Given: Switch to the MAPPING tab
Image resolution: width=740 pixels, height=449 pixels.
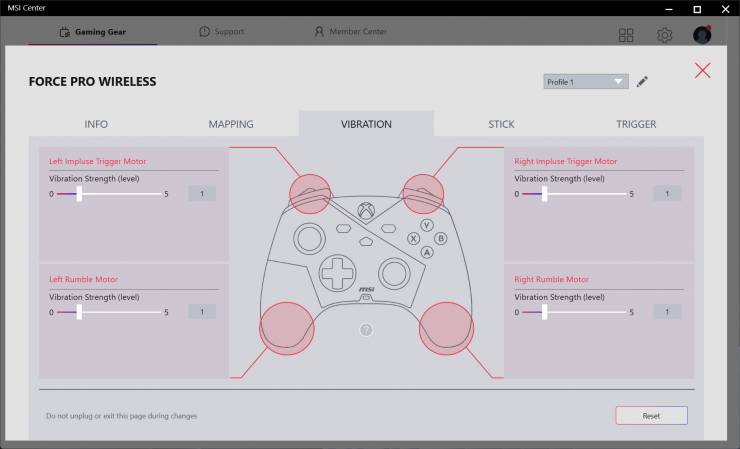Looking at the screenshot, I should tap(231, 124).
